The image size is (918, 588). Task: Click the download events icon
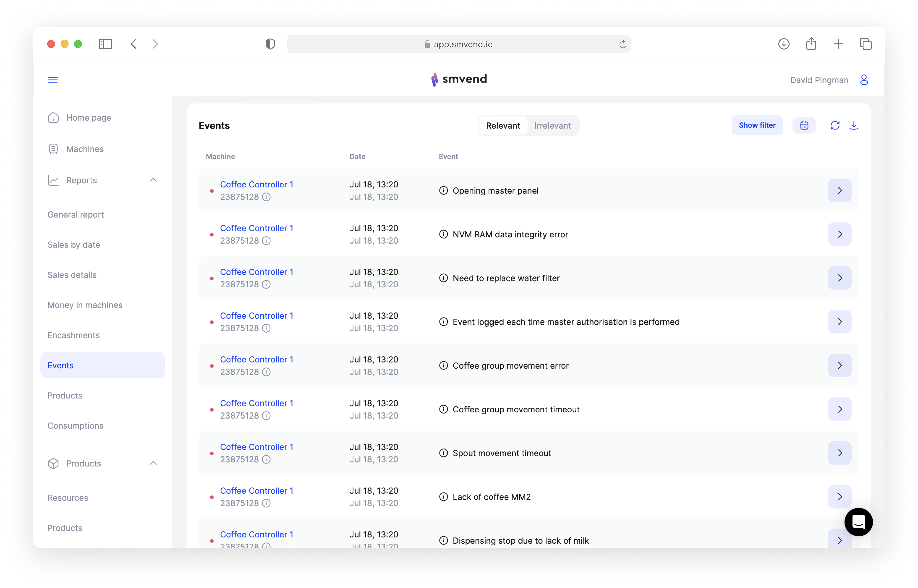(x=854, y=125)
